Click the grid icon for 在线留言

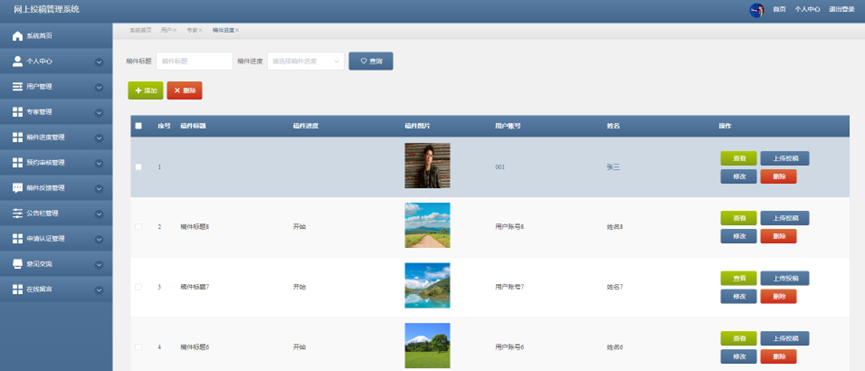[x=18, y=289]
